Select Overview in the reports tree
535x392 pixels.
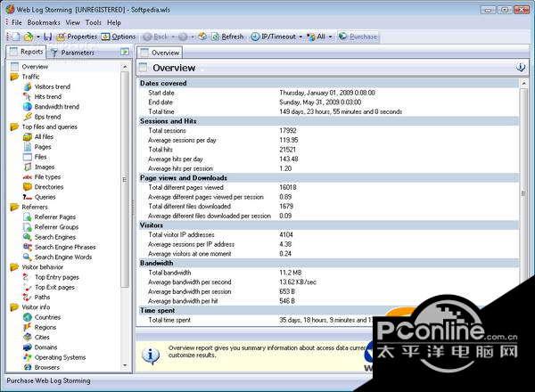[x=35, y=67]
